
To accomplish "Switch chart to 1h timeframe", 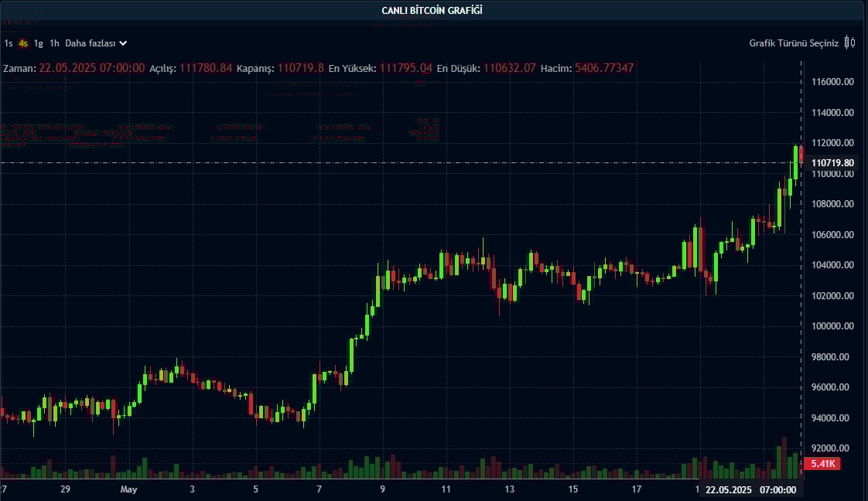I will click(x=54, y=43).
